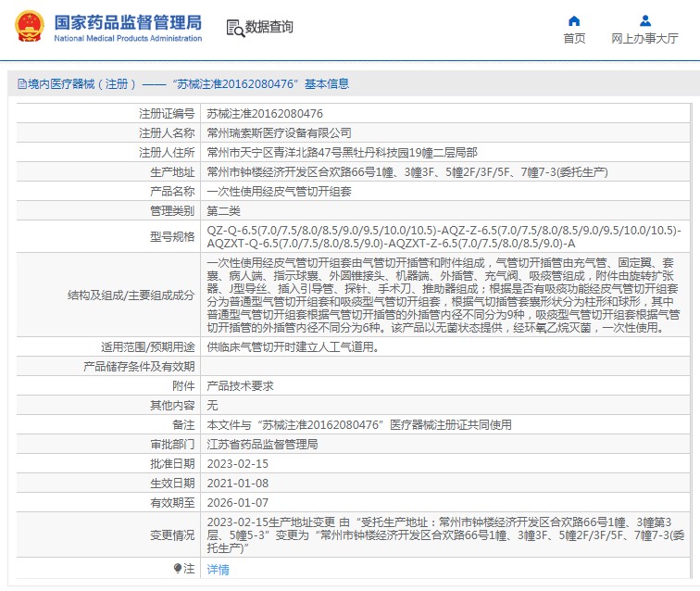Viewport: 700px width, 591px height.
Task: Click approval date 2023-02-15
Action: tap(237, 463)
